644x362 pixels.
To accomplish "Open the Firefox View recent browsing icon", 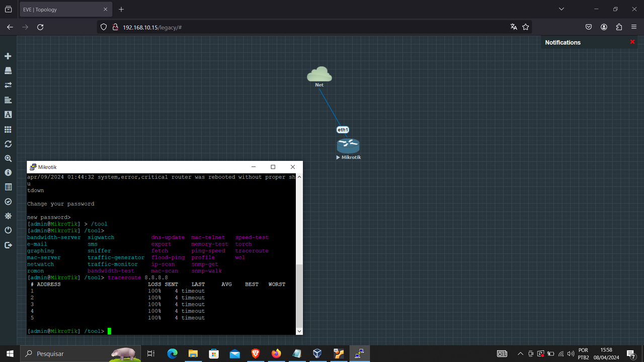I will (x=9, y=9).
